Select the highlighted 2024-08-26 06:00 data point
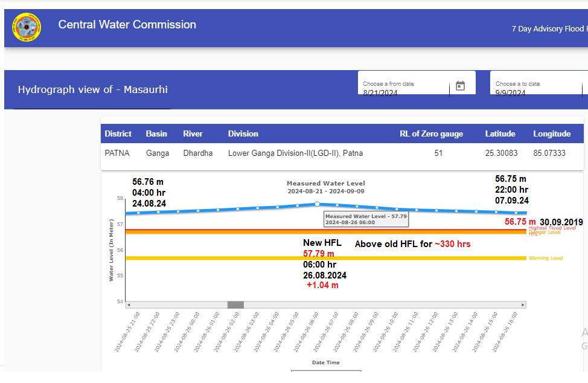Image resolution: width=588 pixels, height=383 pixels. pyautogui.click(x=318, y=204)
